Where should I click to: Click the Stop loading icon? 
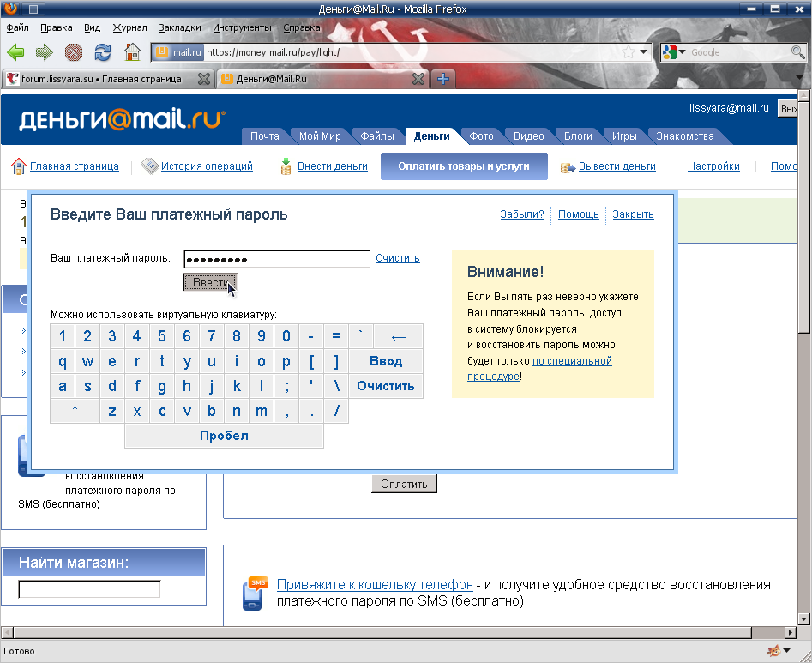tap(74, 51)
